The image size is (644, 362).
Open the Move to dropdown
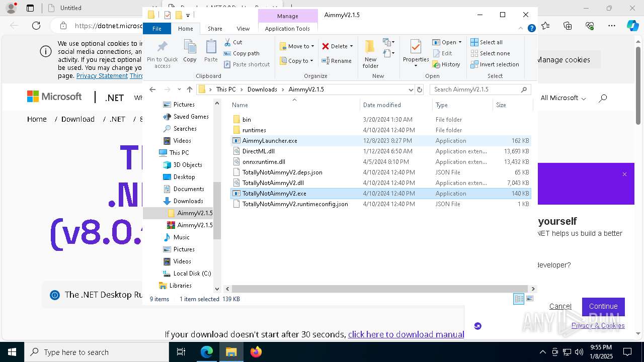(x=297, y=46)
